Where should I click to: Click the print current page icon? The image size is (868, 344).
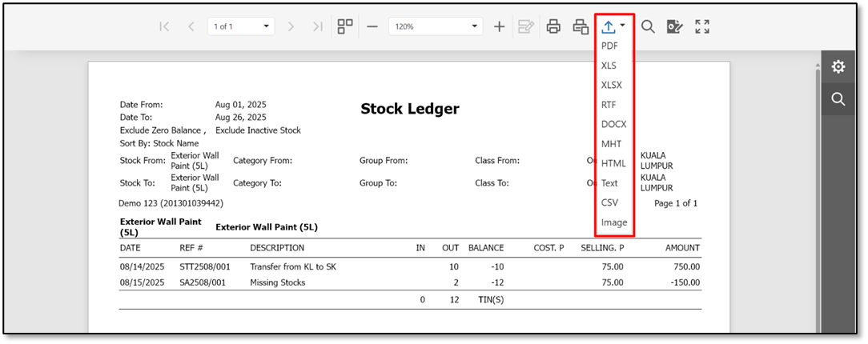pos(581,26)
